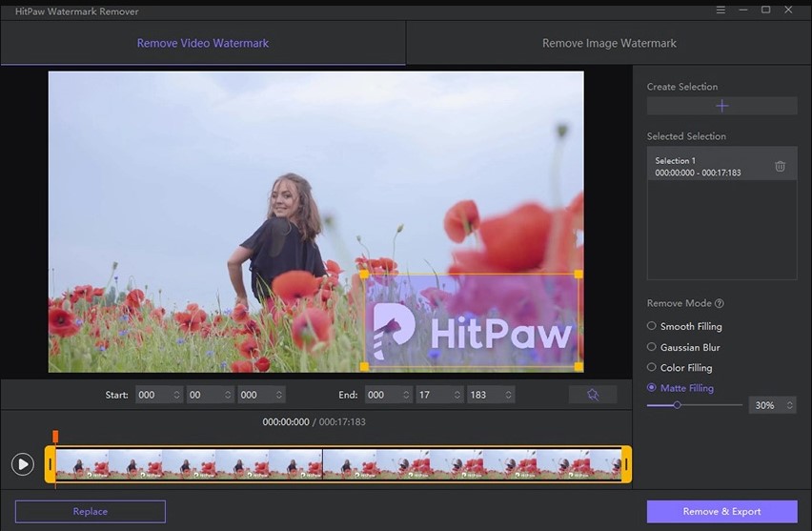This screenshot has height=531, width=812.
Task: Select top-left handle of watermark selection box
Action: [x=364, y=274]
